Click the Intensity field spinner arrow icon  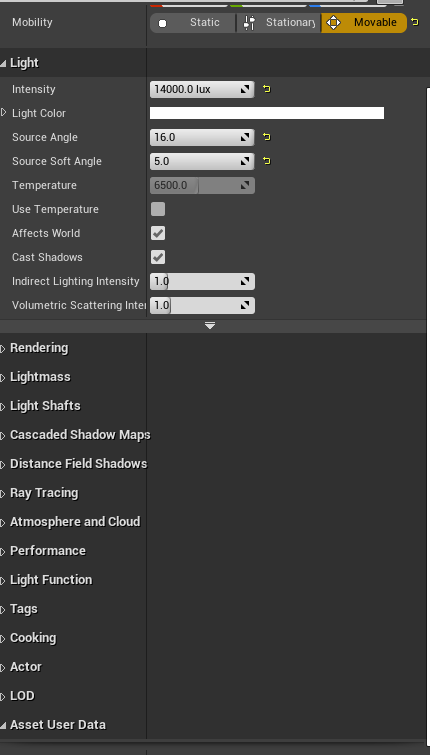(x=246, y=89)
